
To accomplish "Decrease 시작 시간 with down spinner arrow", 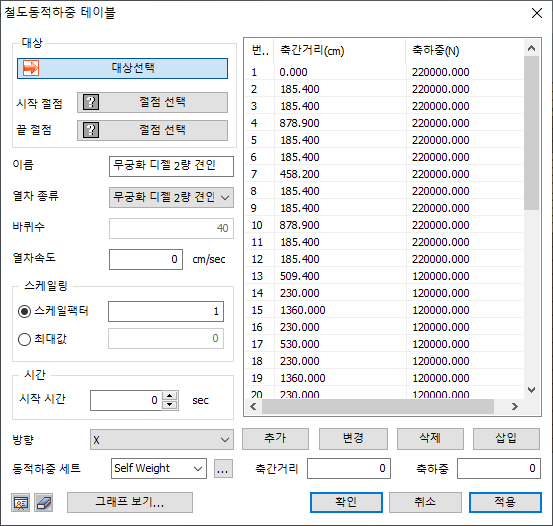I will click(170, 405).
